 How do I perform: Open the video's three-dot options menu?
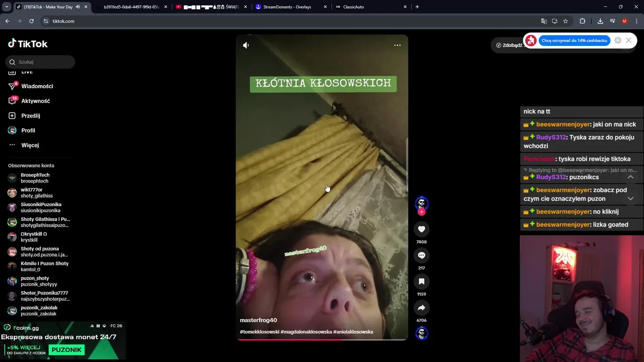tap(397, 45)
